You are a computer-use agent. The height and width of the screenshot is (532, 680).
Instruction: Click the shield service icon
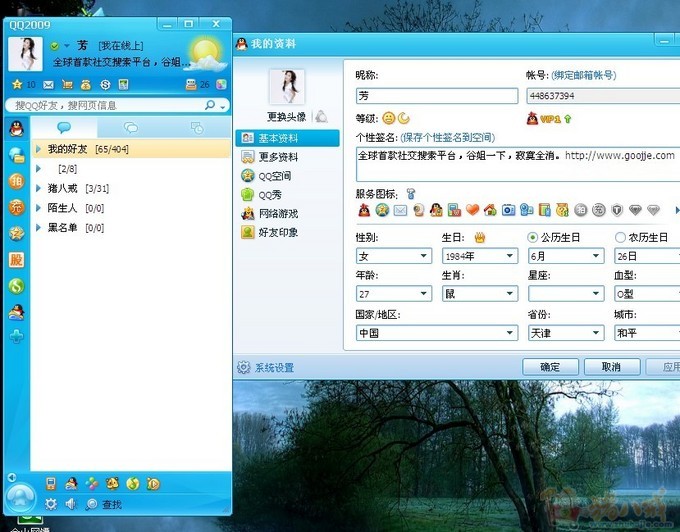617,210
